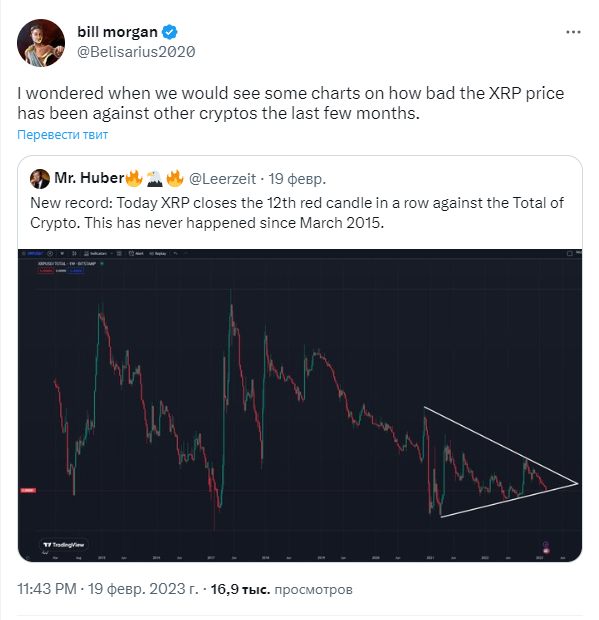This screenshot has width=599, height=620.
Task: Click the quoted tweet date 19 февр.
Action: [x=297, y=179]
